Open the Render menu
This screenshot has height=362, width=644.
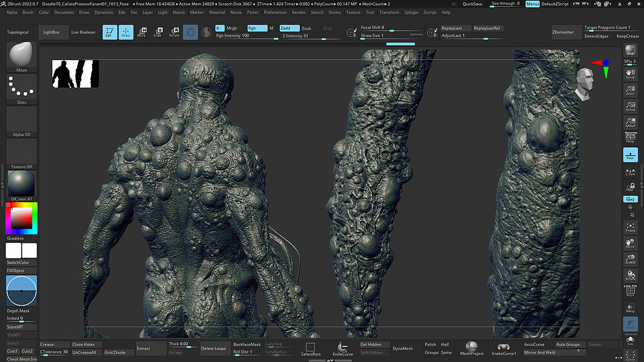click(x=299, y=12)
